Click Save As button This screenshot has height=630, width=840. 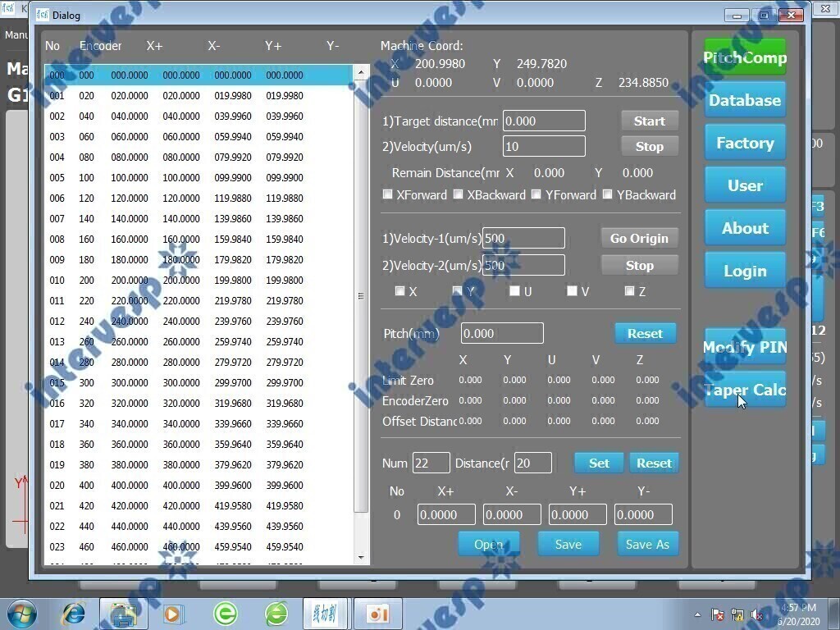[x=647, y=544]
